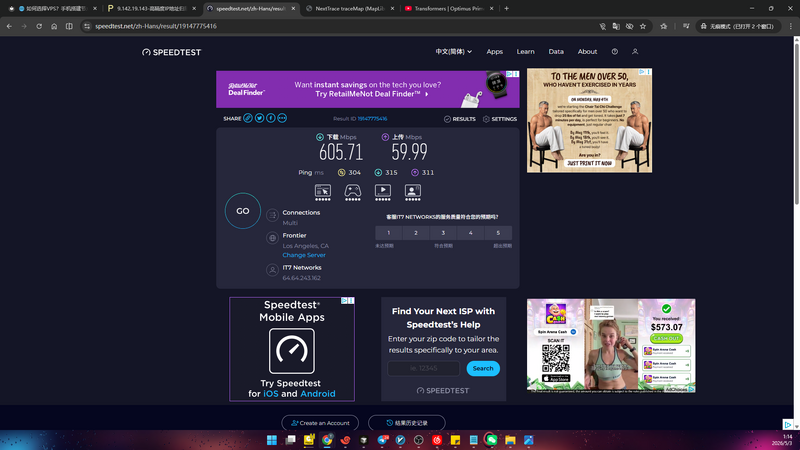800x450 pixels.
Task: Open the account profile icon in header
Action: [x=635, y=52]
